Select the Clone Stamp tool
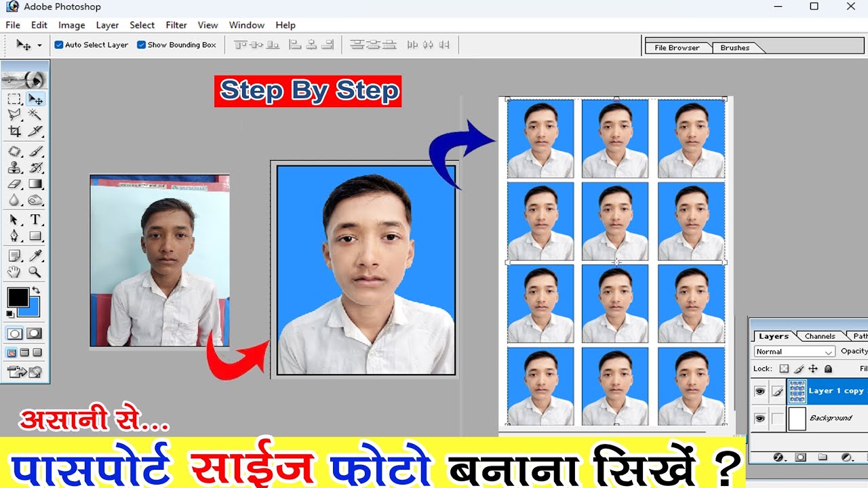 point(14,167)
